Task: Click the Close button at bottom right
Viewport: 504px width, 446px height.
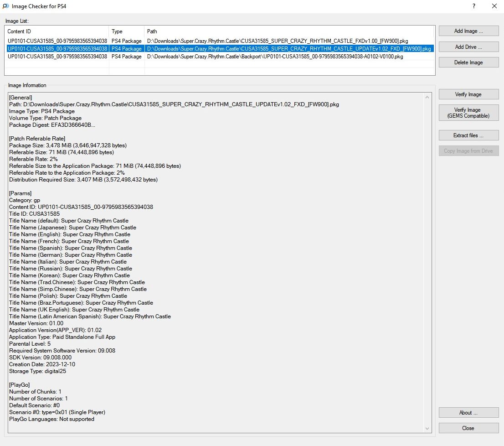Action: [468, 428]
